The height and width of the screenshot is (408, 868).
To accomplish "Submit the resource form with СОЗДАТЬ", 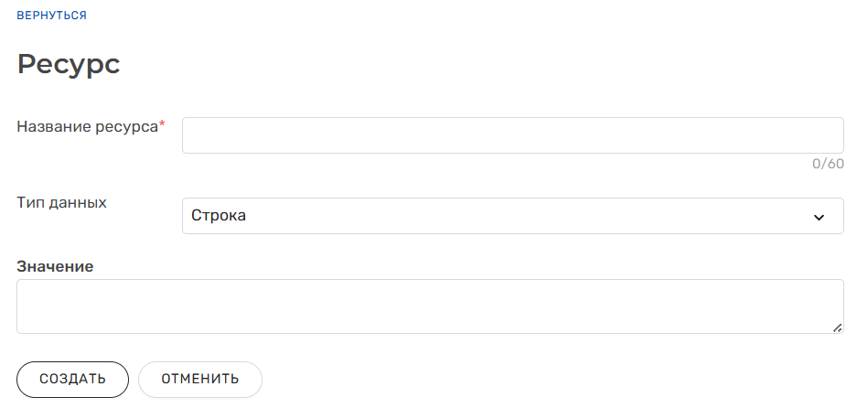I will tap(72, 380).
